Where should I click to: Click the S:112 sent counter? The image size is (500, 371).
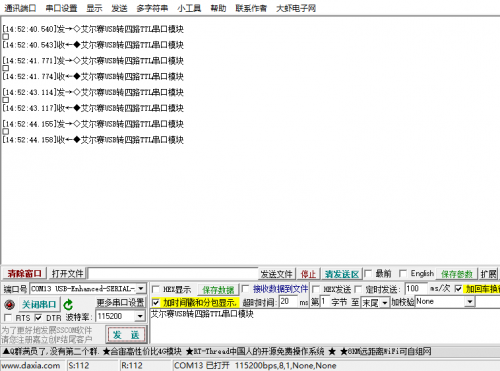click(x=79, y=365)
